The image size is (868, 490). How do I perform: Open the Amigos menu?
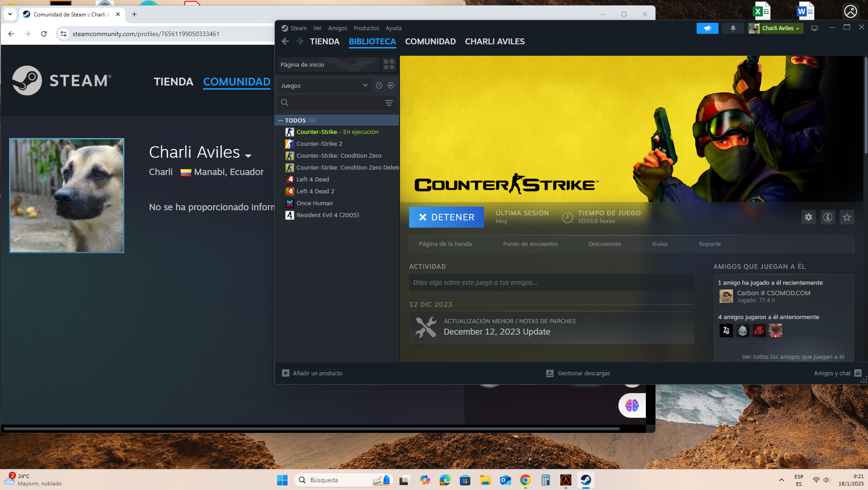[x=337, y=28]
